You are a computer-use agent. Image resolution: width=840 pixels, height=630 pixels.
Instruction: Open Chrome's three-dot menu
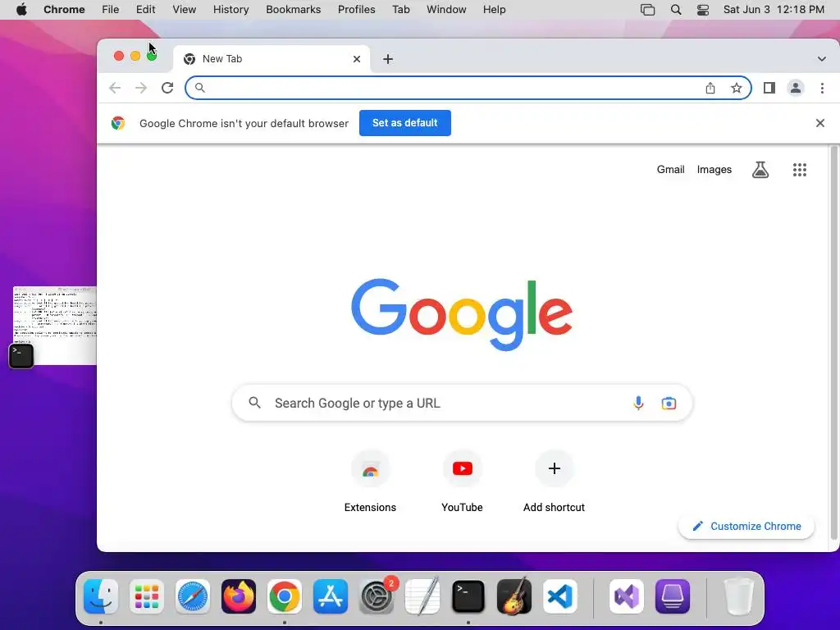point(822,88)
